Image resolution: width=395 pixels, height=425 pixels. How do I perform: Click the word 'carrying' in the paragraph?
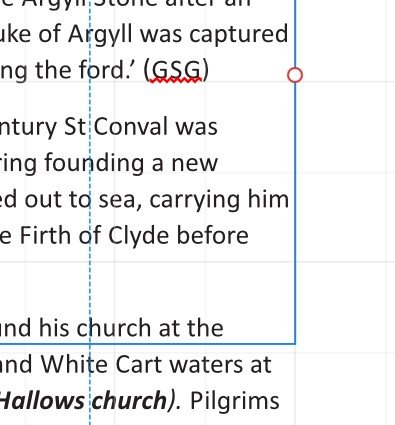(194, 200)
